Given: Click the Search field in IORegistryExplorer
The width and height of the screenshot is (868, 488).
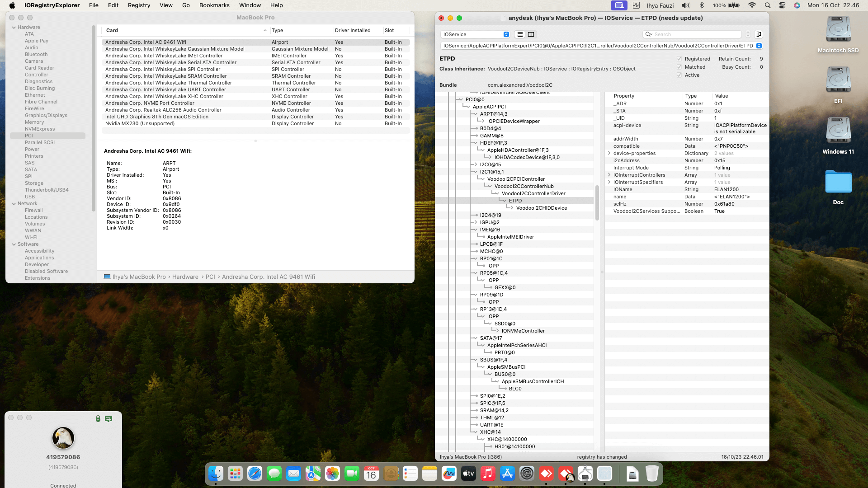Looking at the screenshot, I should (x=692, y=34).
